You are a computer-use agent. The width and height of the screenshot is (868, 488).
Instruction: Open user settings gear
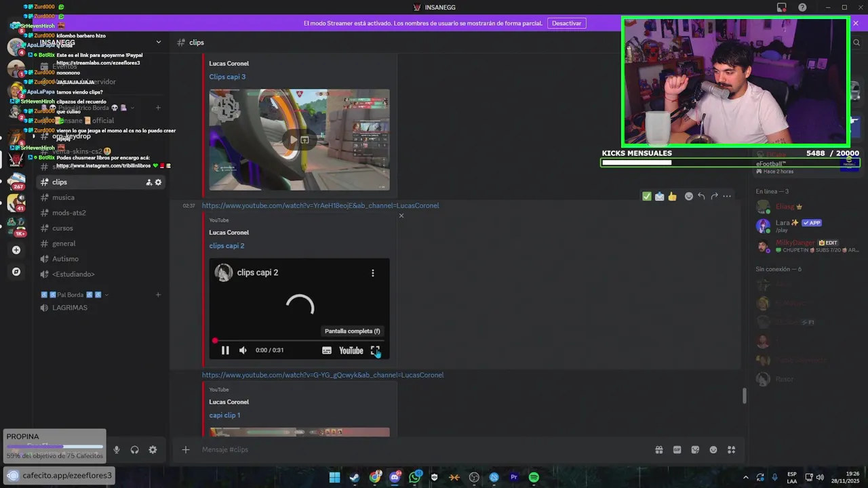[153, 450]
